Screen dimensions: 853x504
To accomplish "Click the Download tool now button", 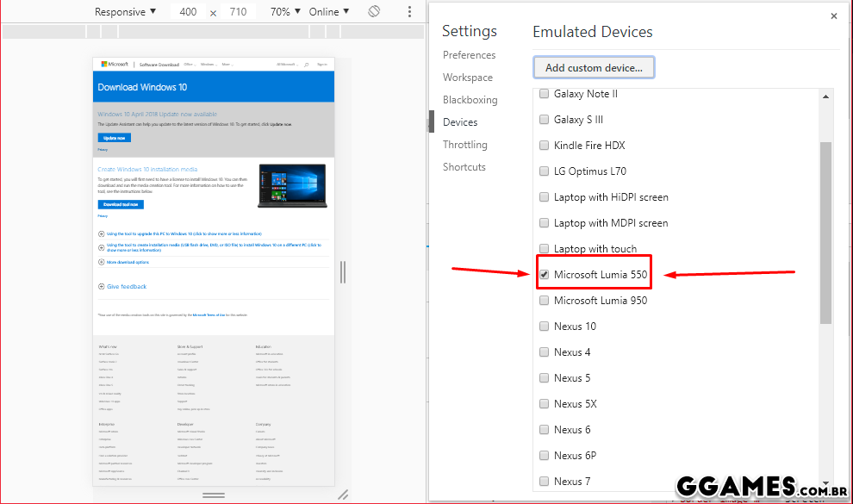I will (121, 204).
